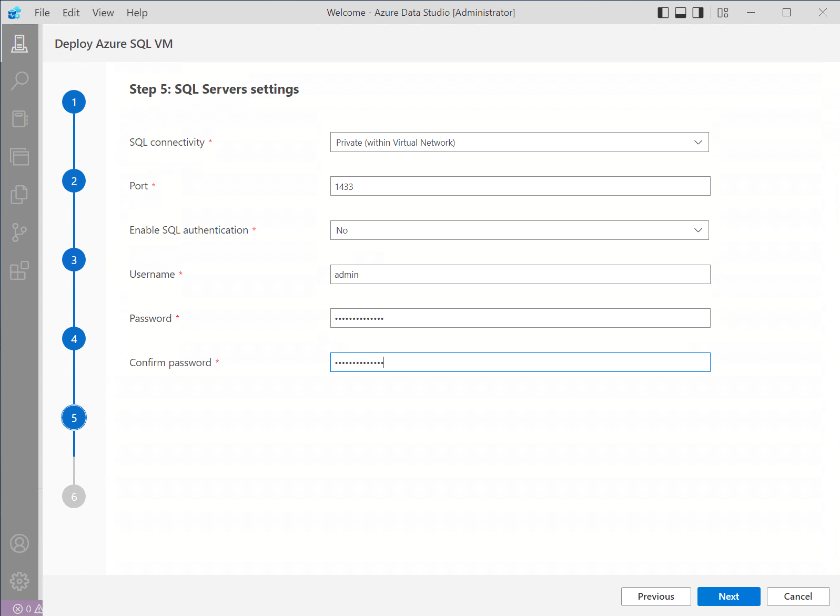Screen dimensions: 840x616
Task: Open the Search sidebar icon
Action: point(19,80)
